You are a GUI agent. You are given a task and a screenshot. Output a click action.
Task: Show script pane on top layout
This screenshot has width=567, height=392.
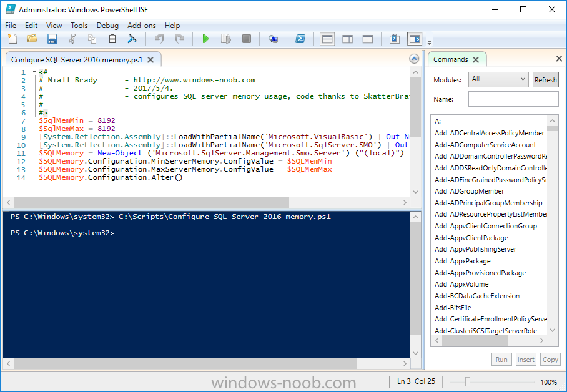327,39
